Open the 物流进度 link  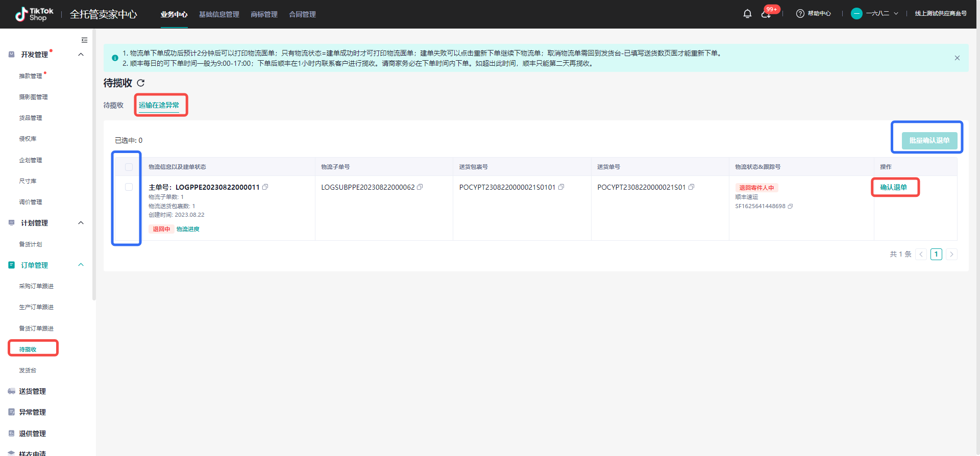pyautogui.click(x=188, y=229)
